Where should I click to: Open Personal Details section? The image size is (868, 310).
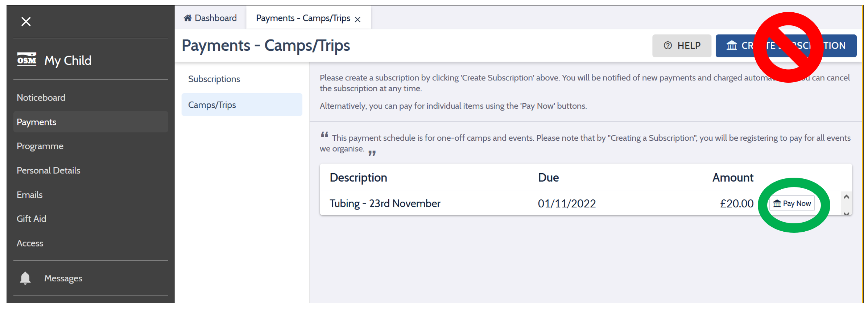[48, 170]
